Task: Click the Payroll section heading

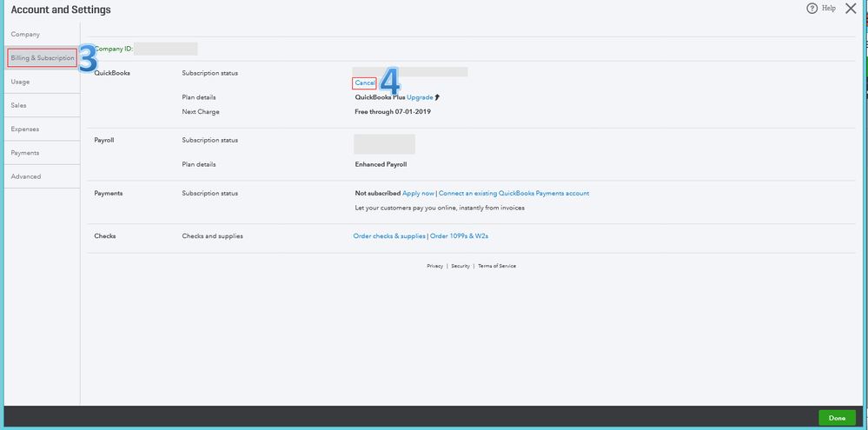Action: (104, 141)
